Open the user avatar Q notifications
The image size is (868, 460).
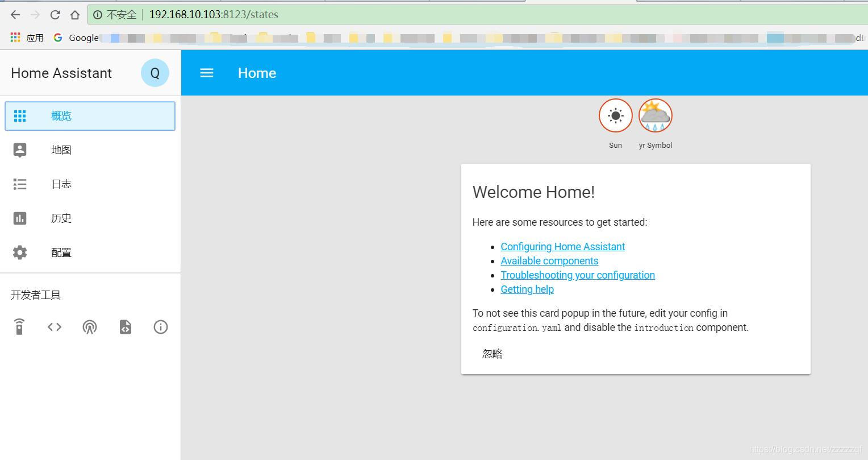[x=155, y=73]
